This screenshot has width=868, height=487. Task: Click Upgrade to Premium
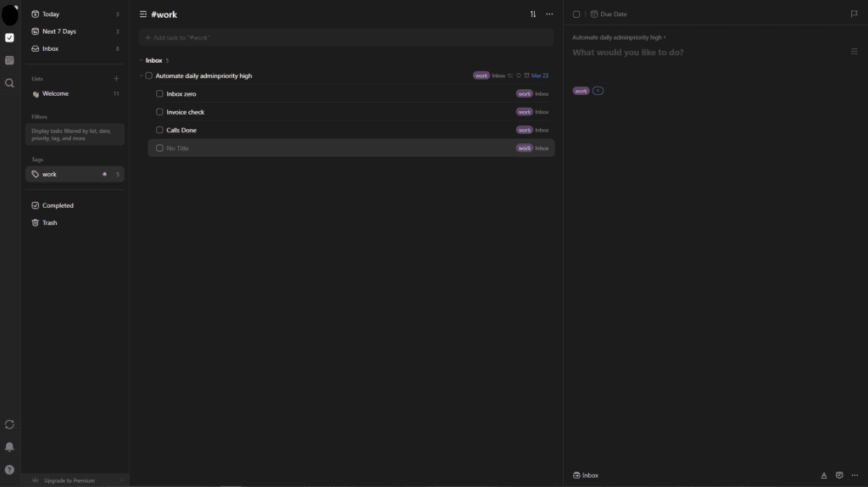click(70, 480)
